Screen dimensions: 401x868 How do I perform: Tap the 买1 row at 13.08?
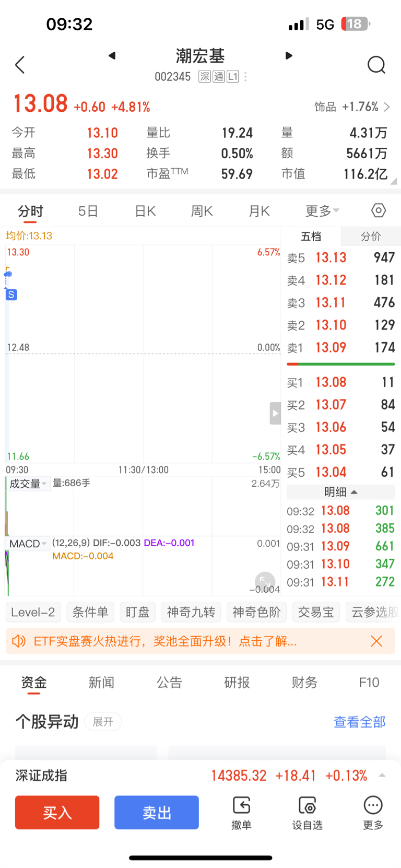tap(341, 382)
